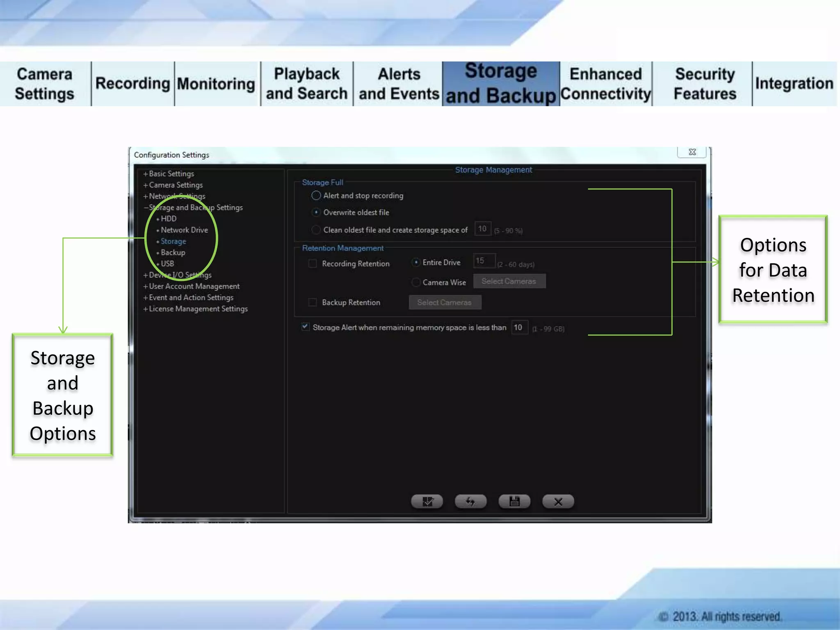Click retention days field showing 15
Viewport: 840px width, 630px height.
tap(484, 261)
